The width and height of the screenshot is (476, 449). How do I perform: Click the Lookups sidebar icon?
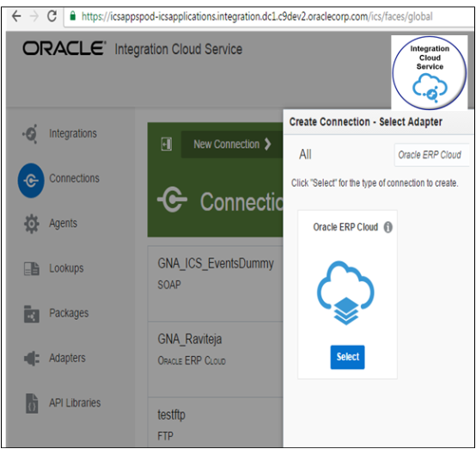click(32, 268)
